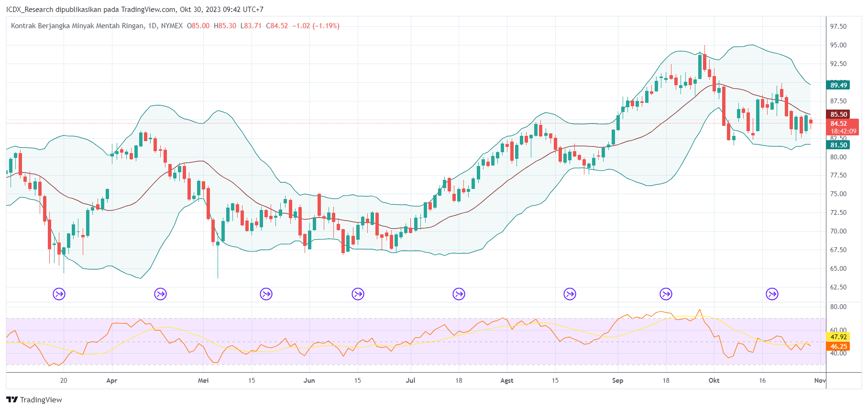The height and width of the screenshot is (410, 868).
Task: Click the Nov label on the time axis
Action: click(x=820, y=380)
